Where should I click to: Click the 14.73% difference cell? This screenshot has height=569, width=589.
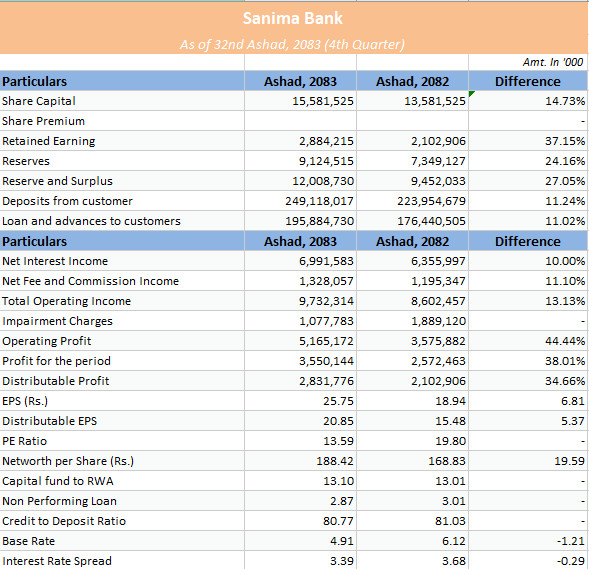tap(565, 101)
